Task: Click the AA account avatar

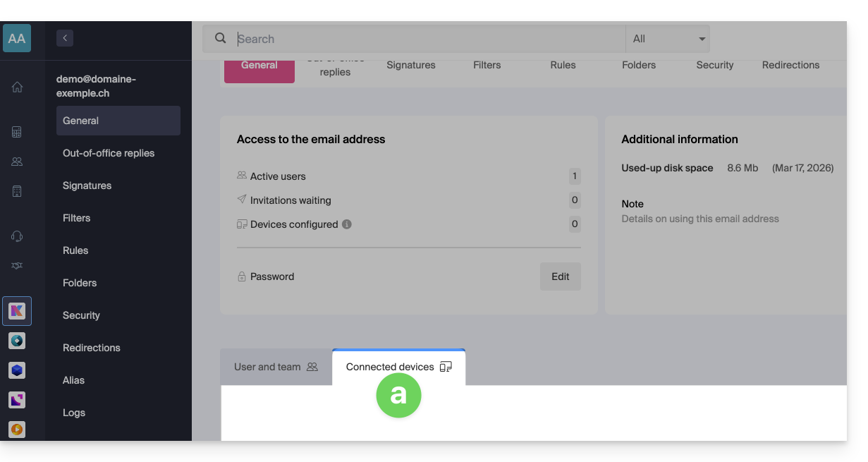Action: click(x=17, y=39)
